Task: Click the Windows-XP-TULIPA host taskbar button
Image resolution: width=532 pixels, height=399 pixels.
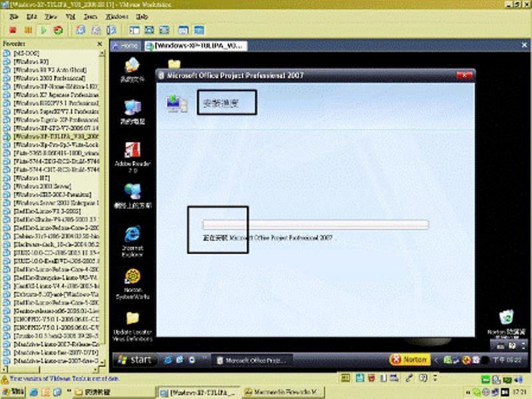Action: tap(198, 392)
